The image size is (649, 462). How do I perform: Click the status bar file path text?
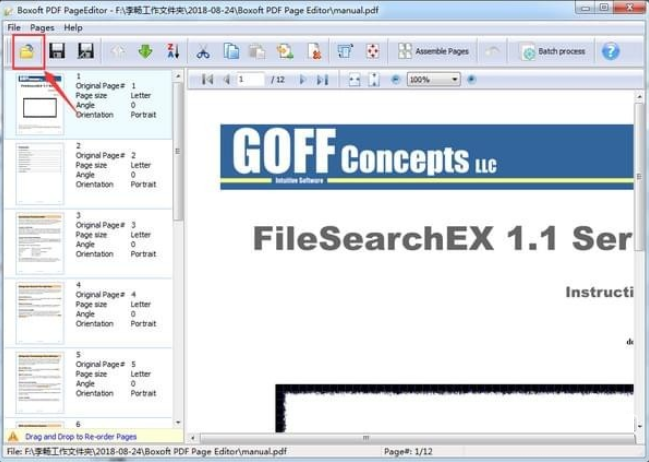pos(147,451)
